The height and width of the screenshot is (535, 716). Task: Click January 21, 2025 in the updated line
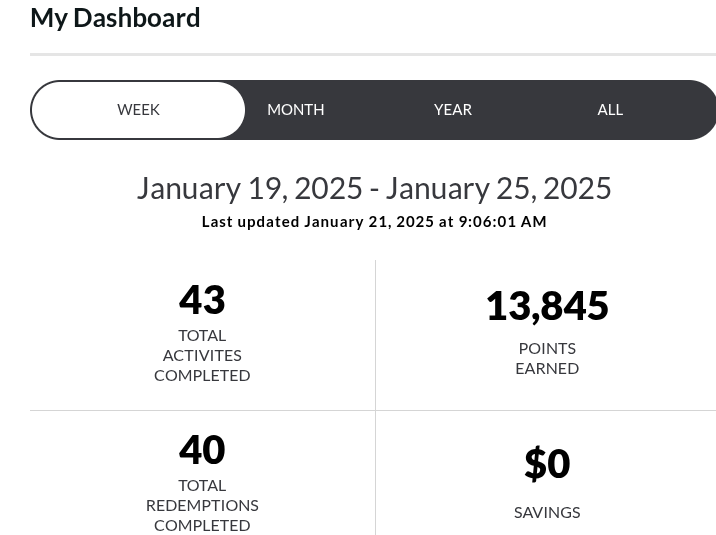[369, 222]
